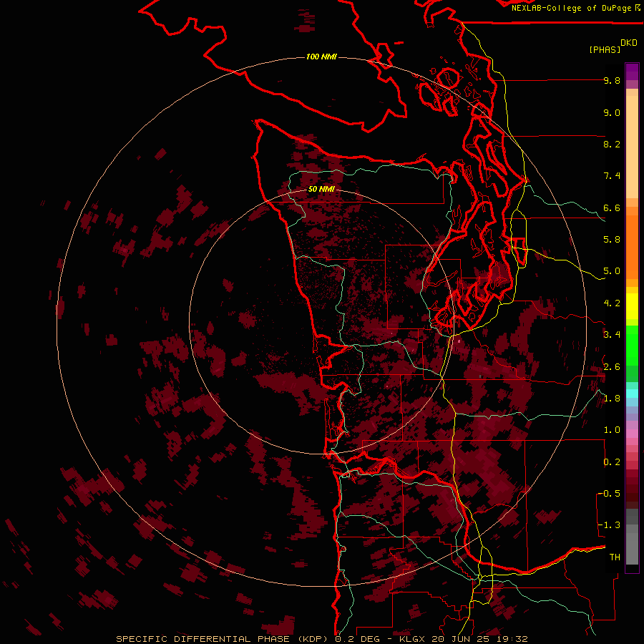Pick the cyan band of the color scale

632,393
